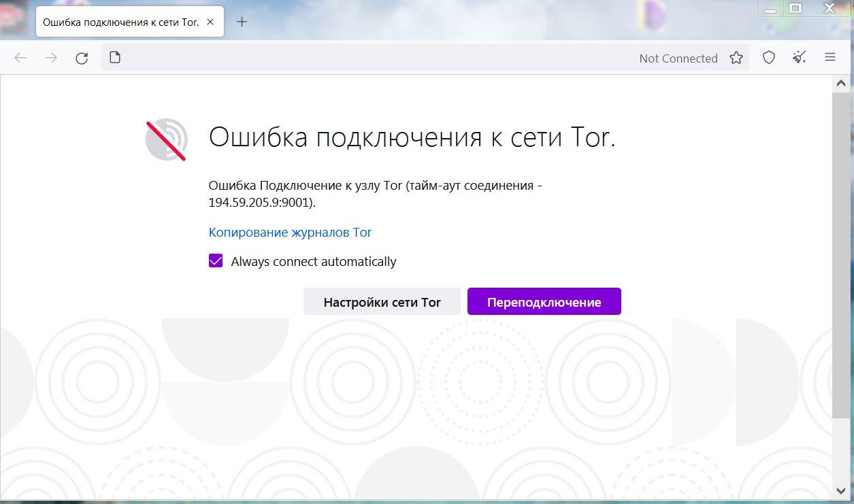This screenshot has height=504, width=854.
Task: Click the Not Connected status label
Action: [678, 58]
